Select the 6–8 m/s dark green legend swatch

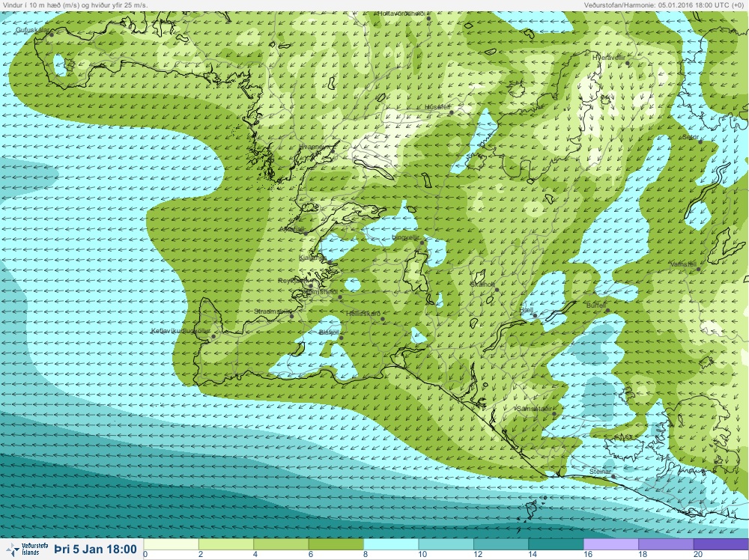[336, 544]
